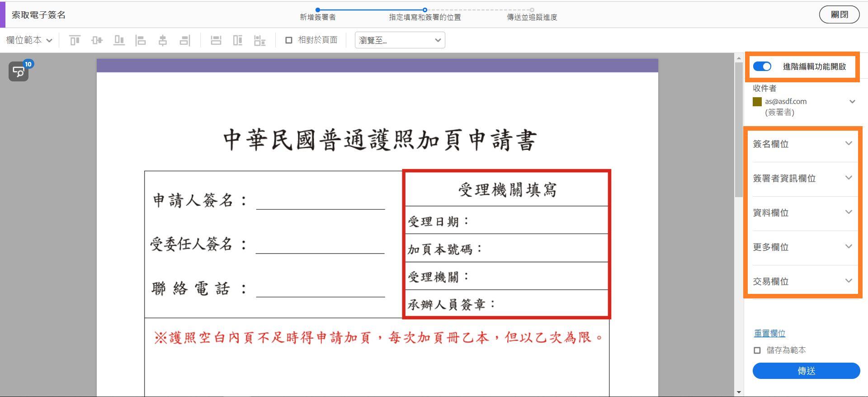Enable the 儲存為範本 checkbox
This screenshot has width=868, height=397.
(x=757, y=350)
